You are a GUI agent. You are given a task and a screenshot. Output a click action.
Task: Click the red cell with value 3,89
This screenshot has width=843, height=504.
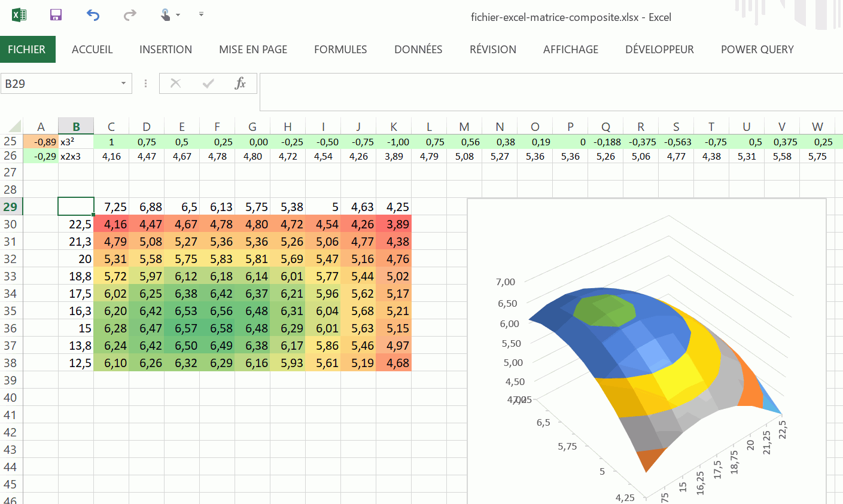pyautogui.click(x=394, y=224)
